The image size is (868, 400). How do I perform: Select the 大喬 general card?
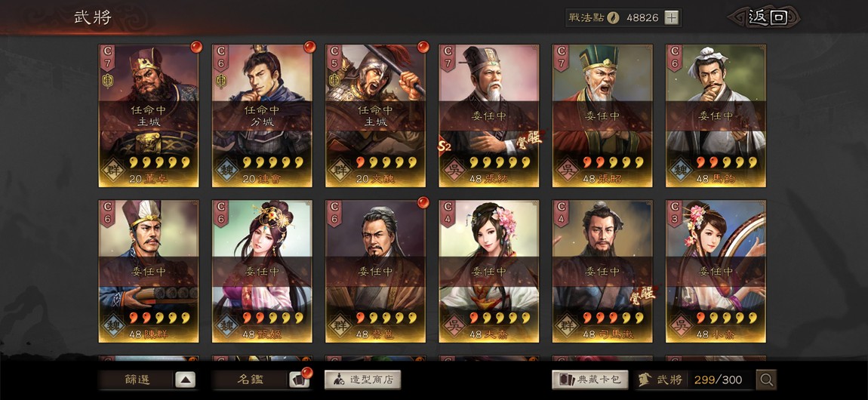[x=489, y=271]
